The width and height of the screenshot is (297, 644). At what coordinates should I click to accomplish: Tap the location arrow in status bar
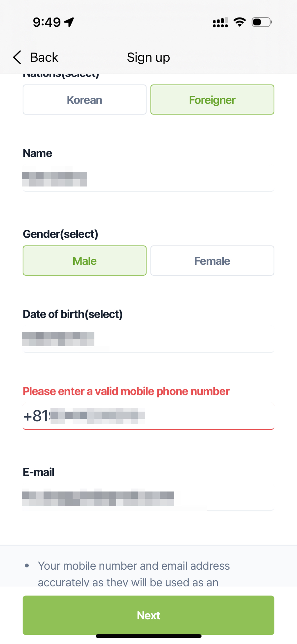(x=69, y=22)
